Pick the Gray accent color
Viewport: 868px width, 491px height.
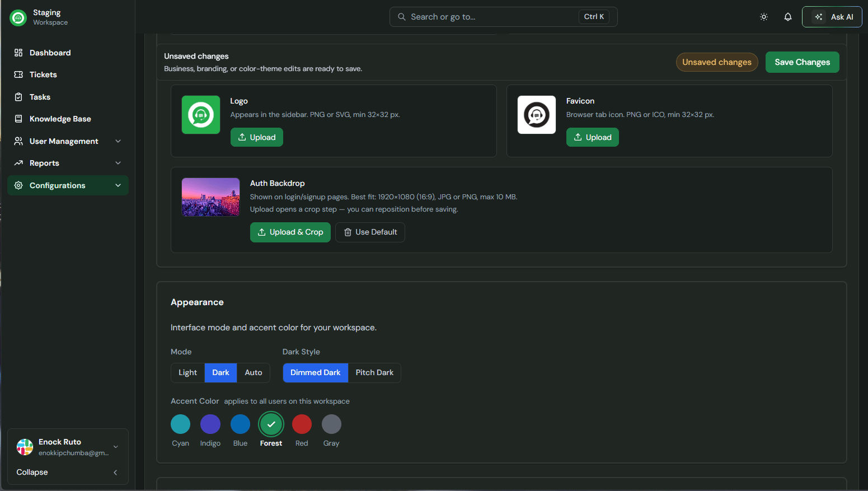pyautogui.click(x=331, y=424)
